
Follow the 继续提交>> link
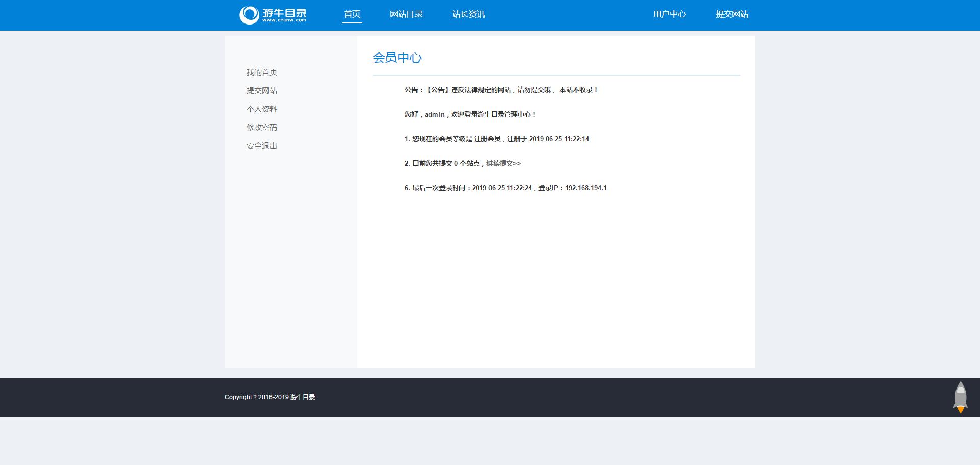click(x=503, y=163)
